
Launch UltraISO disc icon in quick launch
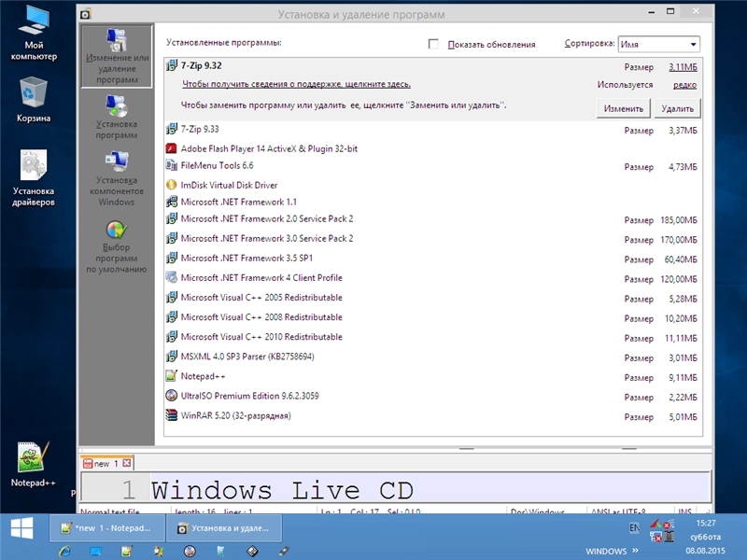tap(190, 552)
